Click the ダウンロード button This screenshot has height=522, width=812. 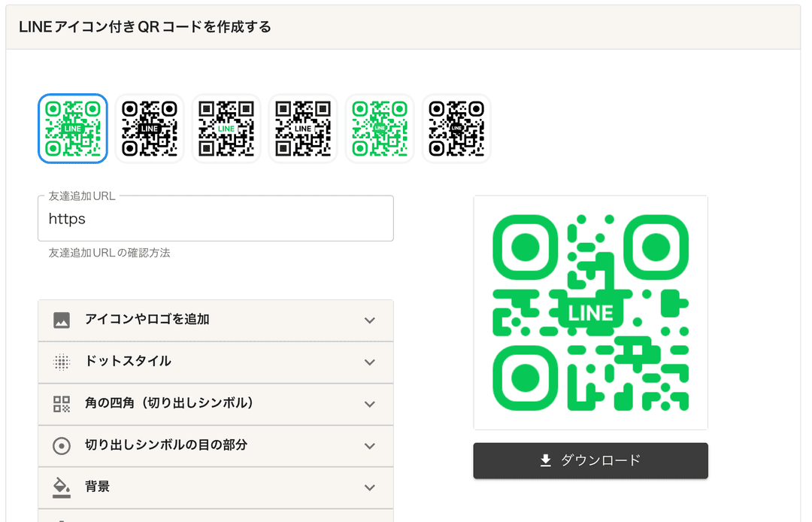coord(590,460)
